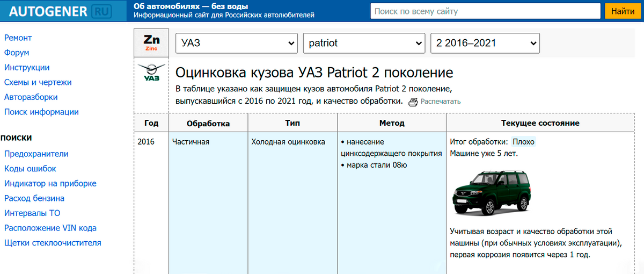Open the 2 2016–2021 generation dropdown
Screen dimensions: 644x274
click(x=485, y=44)
